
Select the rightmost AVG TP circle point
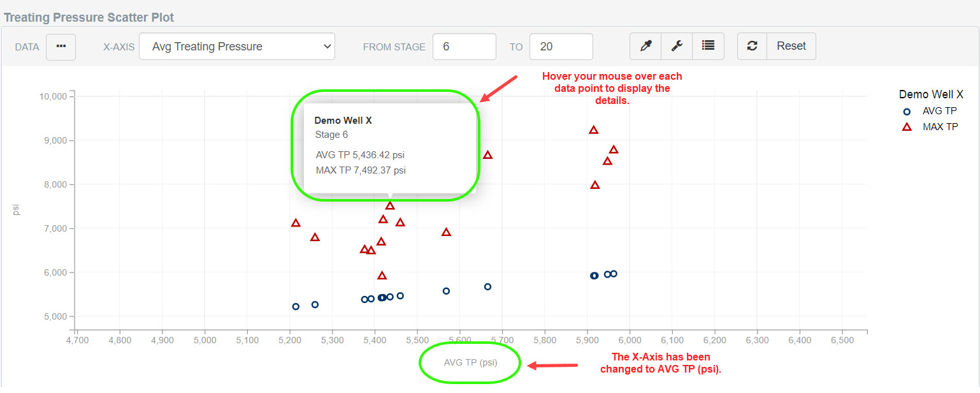click(614, 274)
